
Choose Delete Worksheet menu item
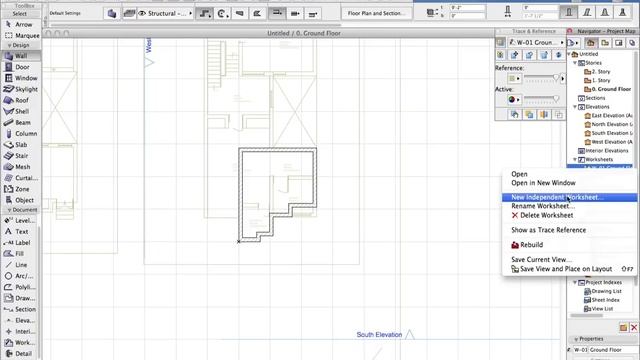coord(569,215)
